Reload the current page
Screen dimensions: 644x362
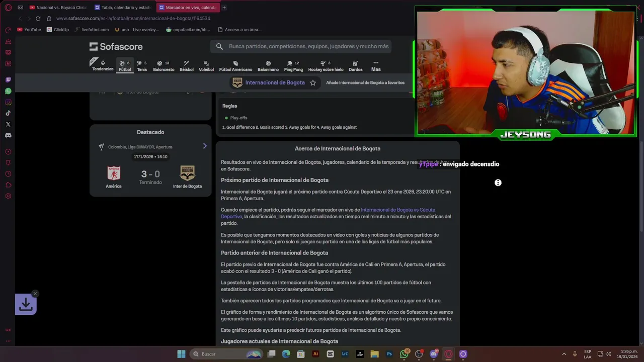click(38, 19)
